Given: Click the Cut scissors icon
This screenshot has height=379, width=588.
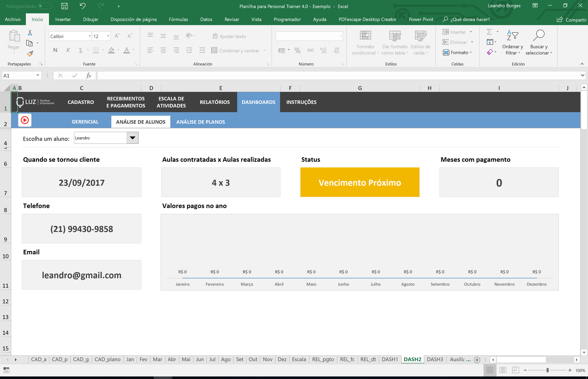Looking at the screenshot, I should coord(30,32).
